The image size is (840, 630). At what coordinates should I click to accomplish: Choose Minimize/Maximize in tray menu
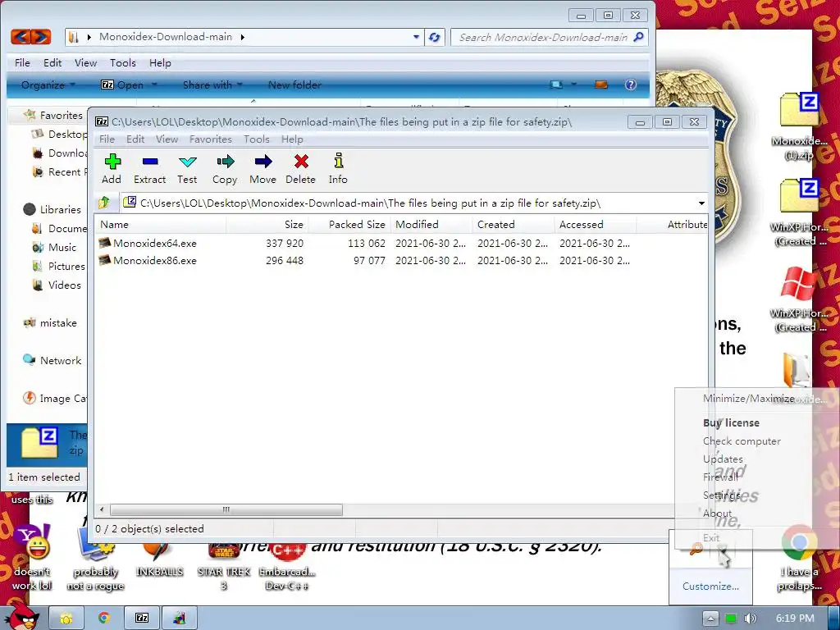pyautogui.click(x=748, y=399)
